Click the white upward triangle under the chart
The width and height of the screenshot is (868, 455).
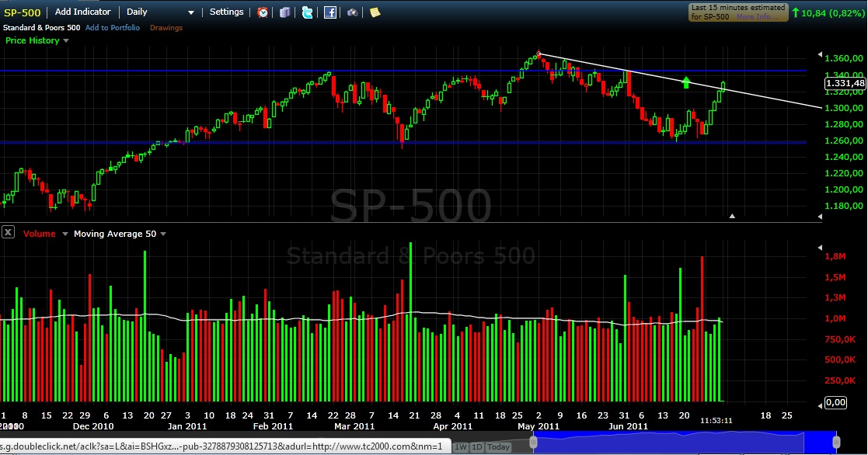(x=732, y=216)
